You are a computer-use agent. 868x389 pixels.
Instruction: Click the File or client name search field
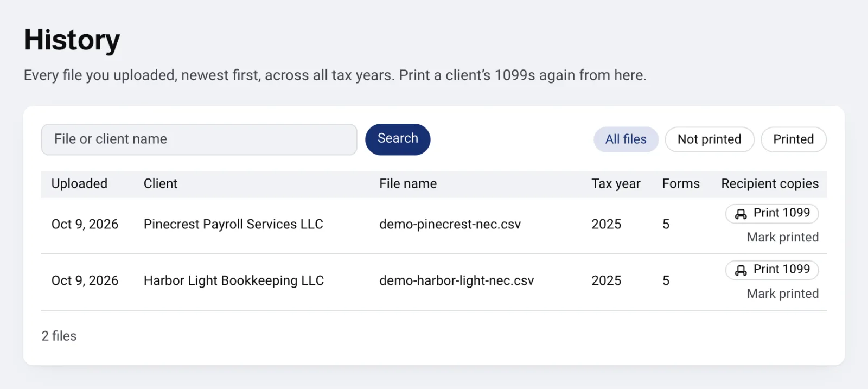[199, 139]
